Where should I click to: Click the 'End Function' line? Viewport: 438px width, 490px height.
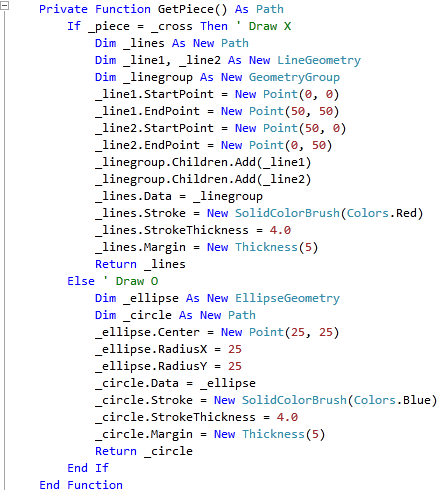(81, 485)
